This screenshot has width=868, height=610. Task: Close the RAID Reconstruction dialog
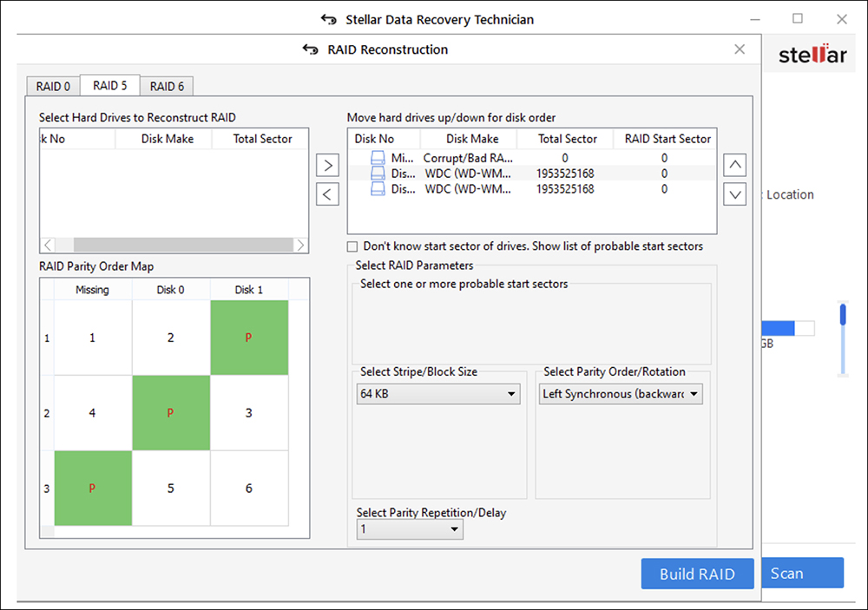pyautogui.click(x=740, y=49)
